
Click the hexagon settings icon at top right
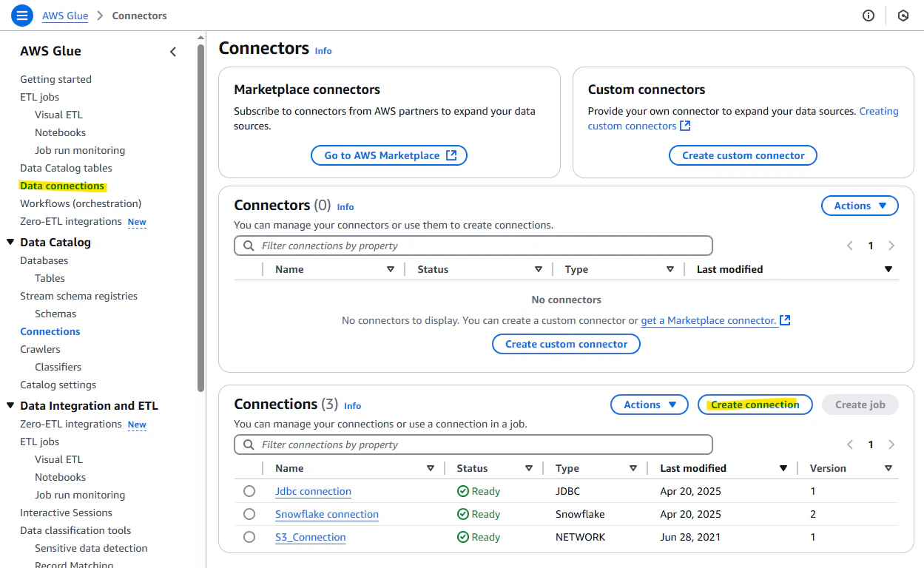pyautogui.click(x=903, y=16)
